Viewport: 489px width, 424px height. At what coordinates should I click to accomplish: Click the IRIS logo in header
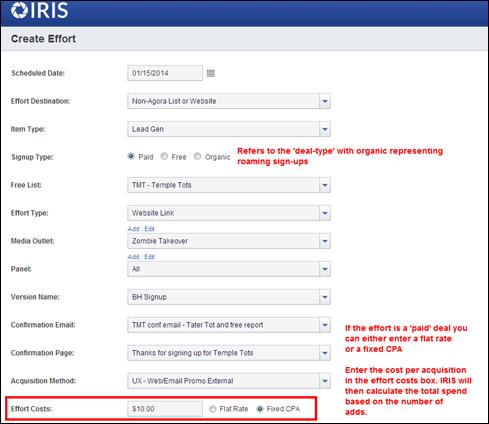click(39, 10)
